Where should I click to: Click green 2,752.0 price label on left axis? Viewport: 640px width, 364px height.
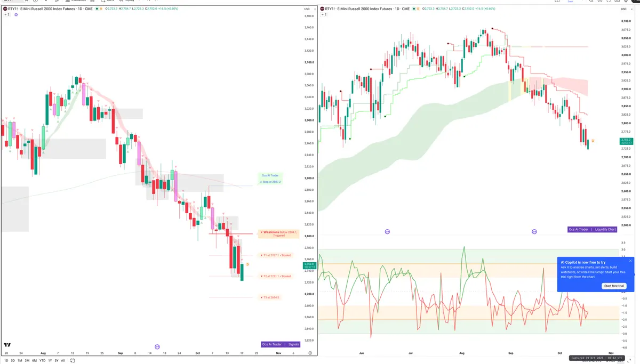(x=309, y=264)
